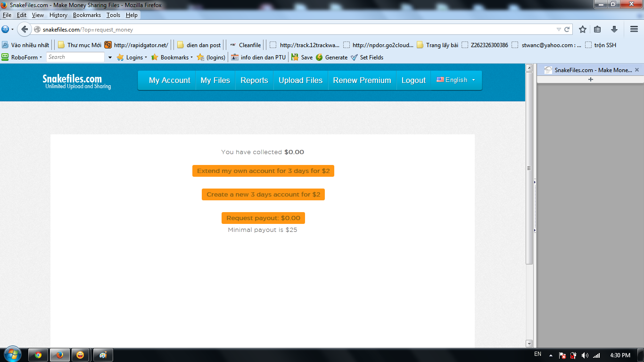Go back with the browser back arrow

(x=25, y=29)
